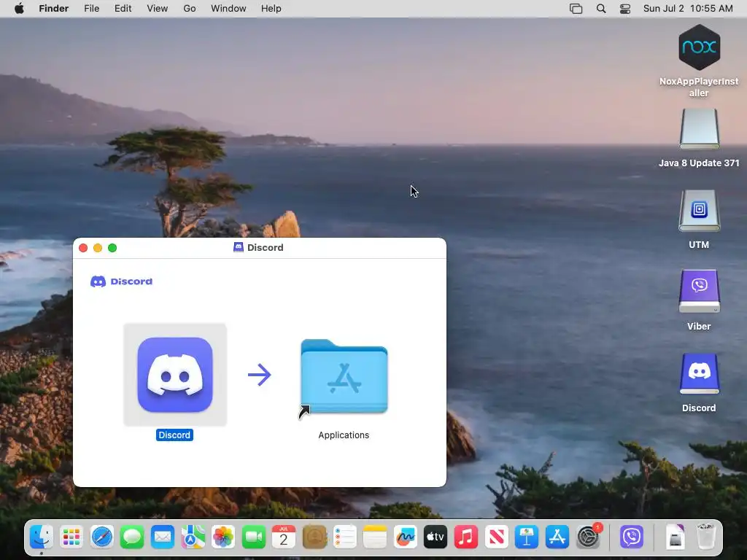Open Photos from the Dock
The image size is (747, 560).
(x=223, y=537)
